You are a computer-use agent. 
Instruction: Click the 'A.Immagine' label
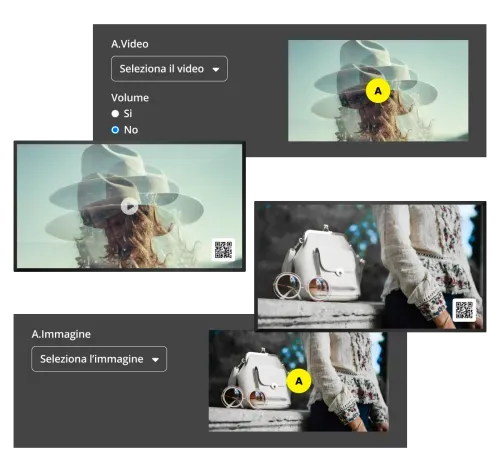[x=61, y=334]
